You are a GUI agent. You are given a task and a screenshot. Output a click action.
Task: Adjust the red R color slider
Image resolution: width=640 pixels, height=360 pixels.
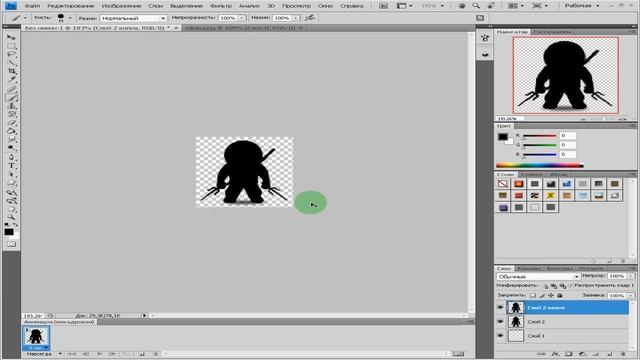coord(540,136)
